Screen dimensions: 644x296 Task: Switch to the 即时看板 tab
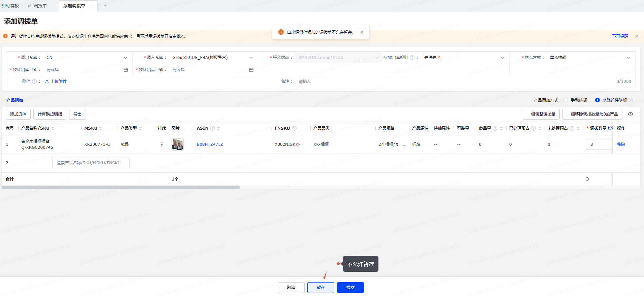[x=10, y=6]
